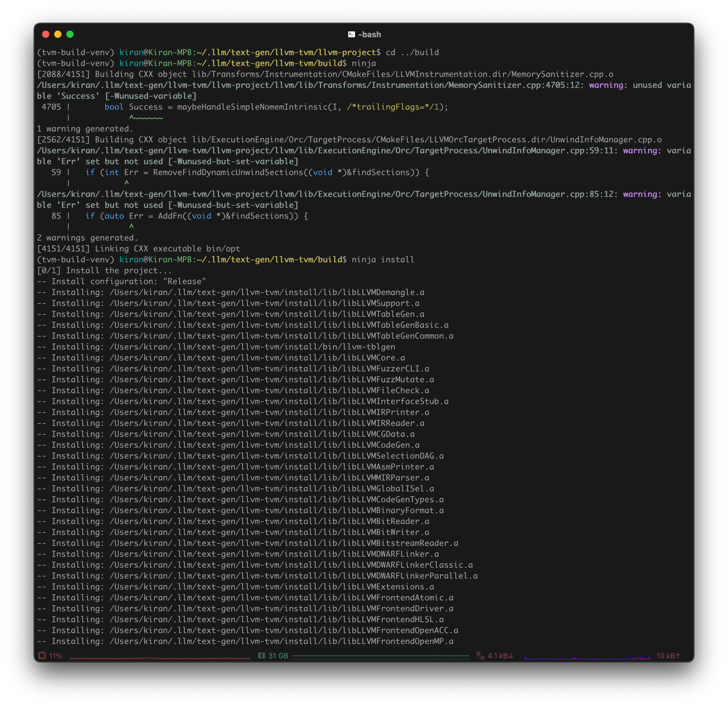Click the libLLVMDemangle.a install line
728x707 pixels.
click(231, 292)
